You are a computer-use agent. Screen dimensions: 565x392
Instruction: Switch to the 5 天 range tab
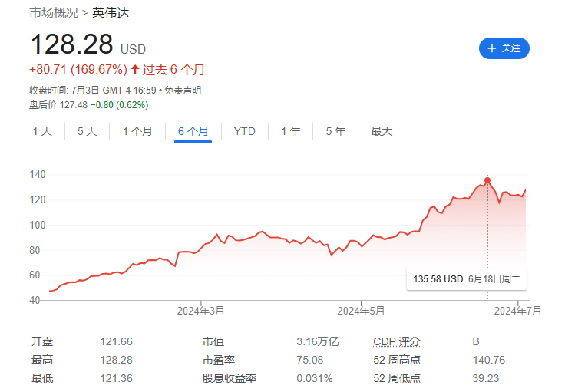click(x=88, y=131)
